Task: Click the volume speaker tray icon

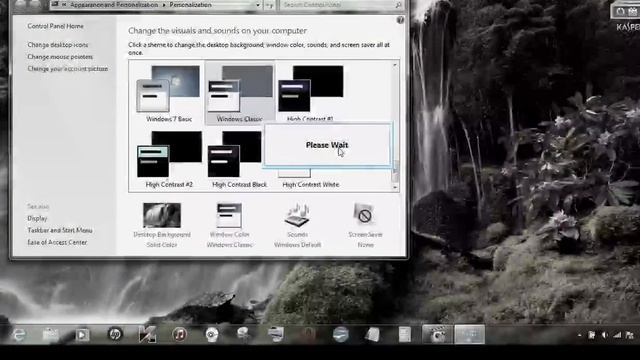Action: [604, 335]
